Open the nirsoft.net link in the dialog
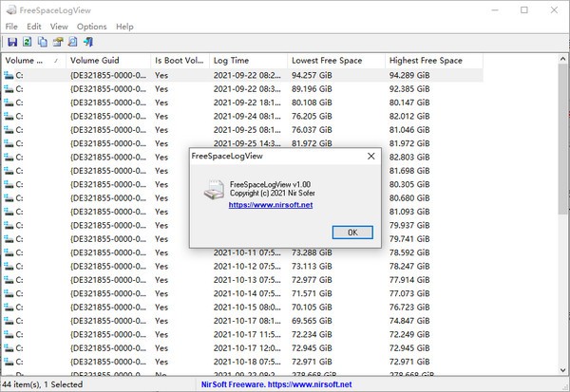 [273, 204]
